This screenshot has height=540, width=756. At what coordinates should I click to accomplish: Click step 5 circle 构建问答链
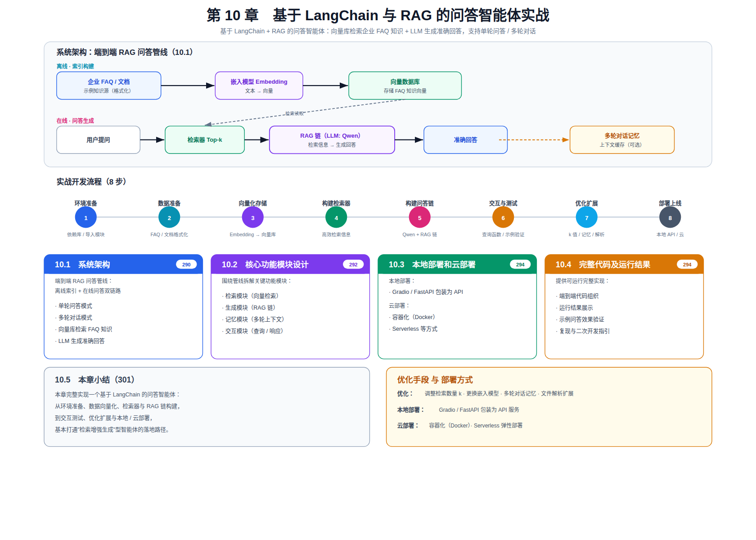click(x=420, y=218)
